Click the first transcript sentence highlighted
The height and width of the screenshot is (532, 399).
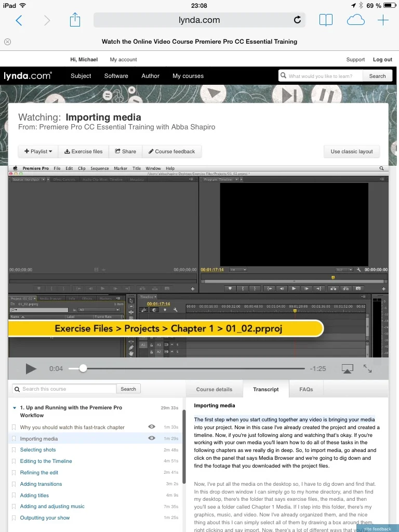tap(284, 420)
